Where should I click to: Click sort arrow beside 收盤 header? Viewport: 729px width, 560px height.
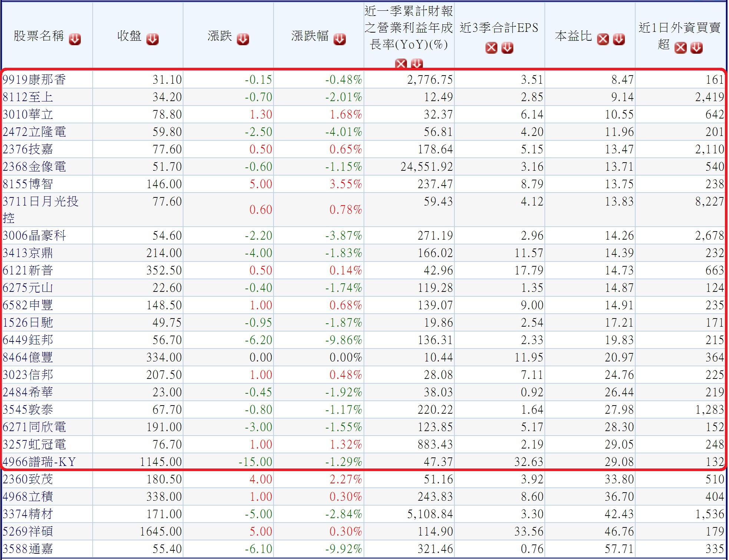tap(152, 39)
